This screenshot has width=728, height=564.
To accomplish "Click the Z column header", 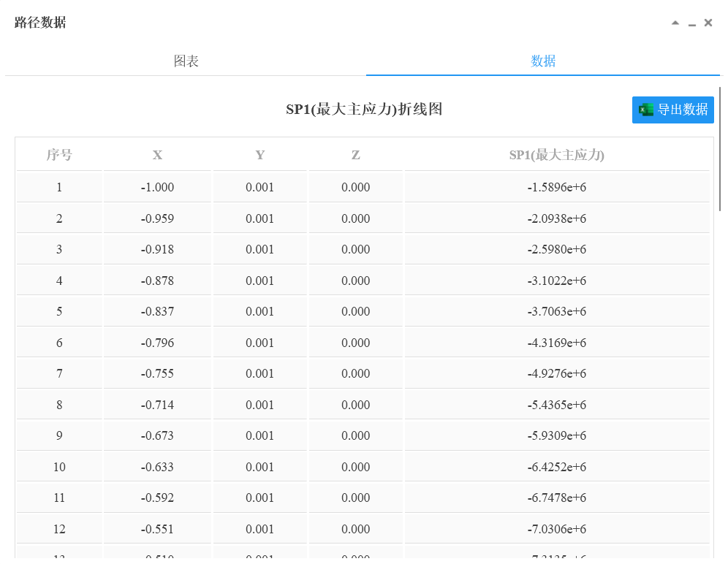I will pyautogui.click(x=356, y=155).
